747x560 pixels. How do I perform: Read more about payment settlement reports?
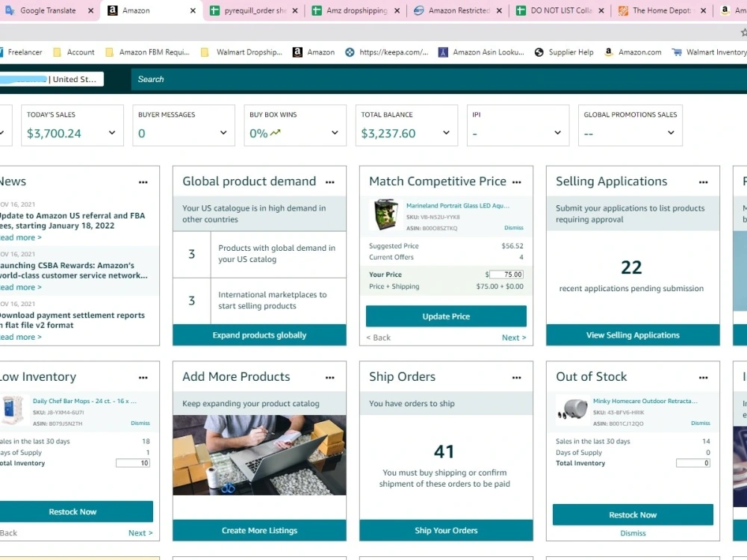point(20,337)
